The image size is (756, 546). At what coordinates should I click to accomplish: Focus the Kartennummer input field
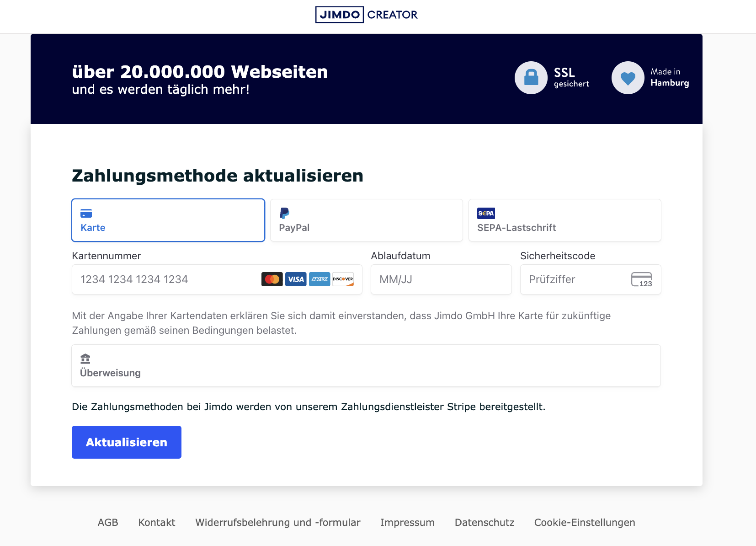(x=217, y=279)
